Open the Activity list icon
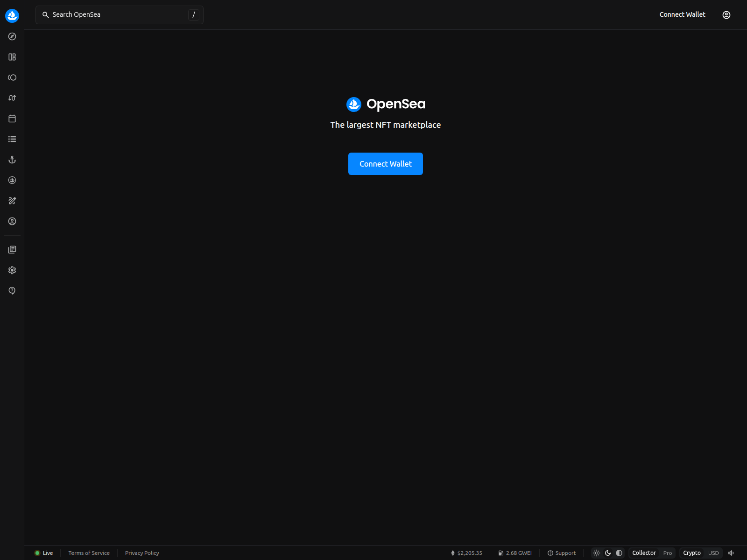747x560 pixels. (x=12, y=139)
